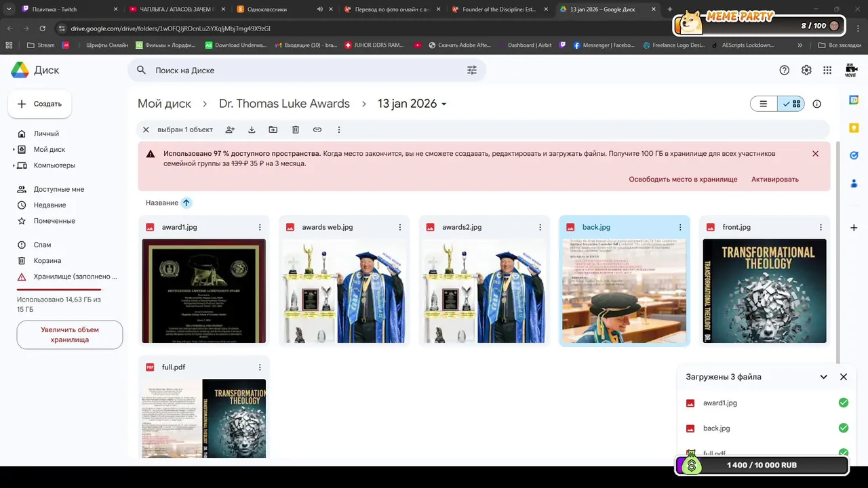Open more options for front.jpg
The image size is (868, 488).
[821, 227]
